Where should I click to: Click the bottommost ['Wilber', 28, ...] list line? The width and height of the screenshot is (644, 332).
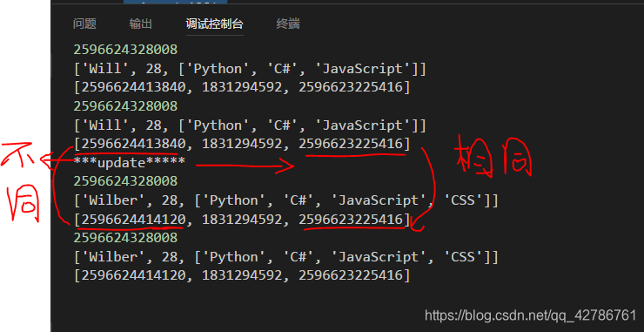pos(285,257)
